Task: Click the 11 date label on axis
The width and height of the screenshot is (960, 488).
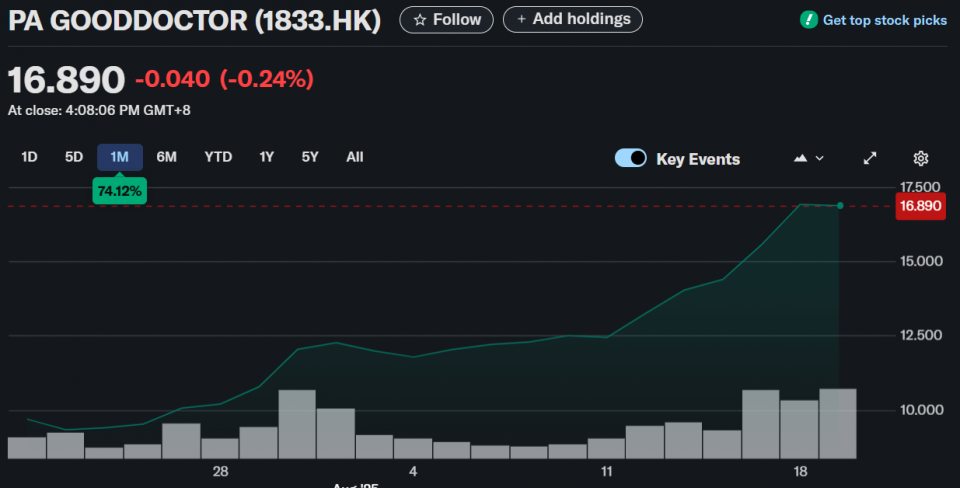Action: (607, 471)
